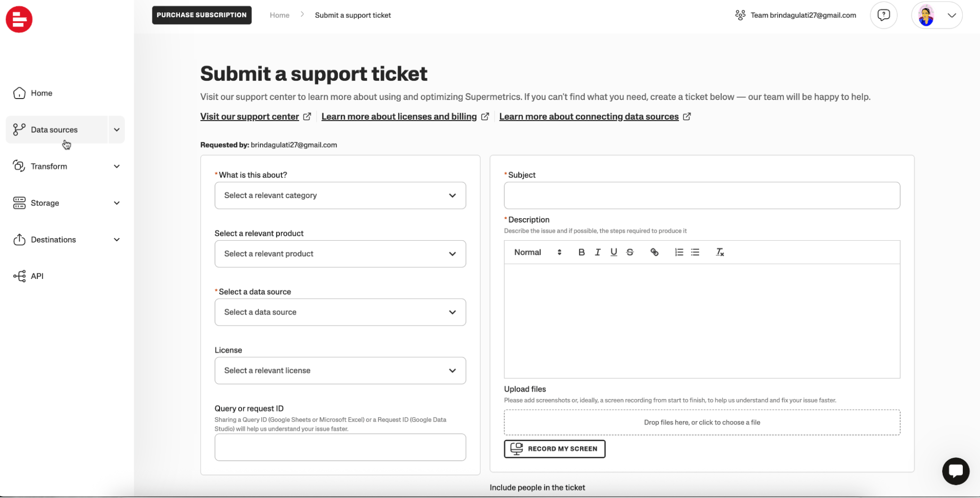Open Visit our support center link
This screenshot has width=980, height=498.
coord(250,117)
